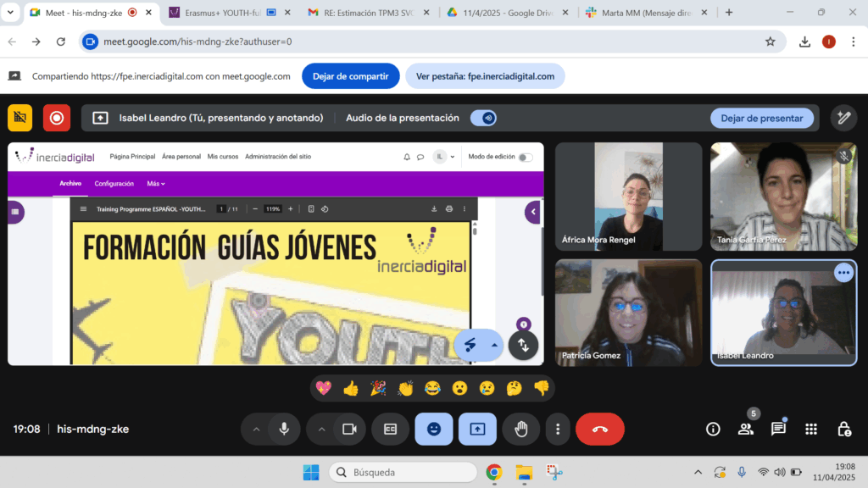The height and width of the screenshot is (488, 868).
Task: Switch to the Google Drive browser tab
Action: 504,13
